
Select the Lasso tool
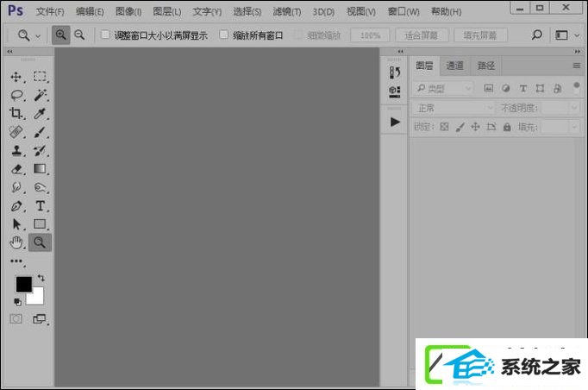[16, 95]
